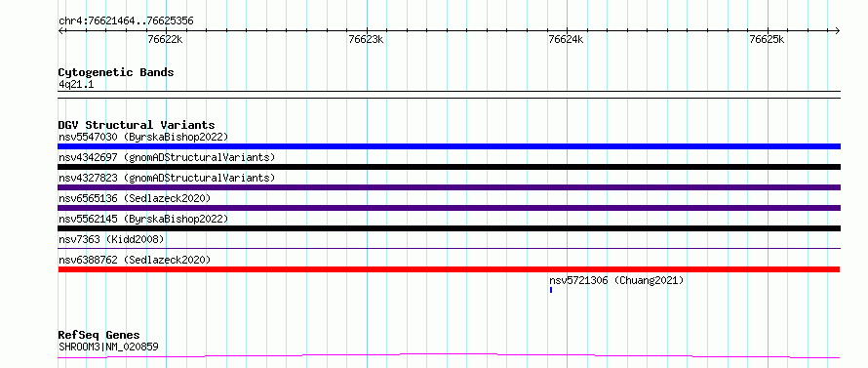This screenshot has width=868, height=368.
Task: Open the nsv4327823 (gnomADStructuralVariants) label
Action: coord(167,178)
